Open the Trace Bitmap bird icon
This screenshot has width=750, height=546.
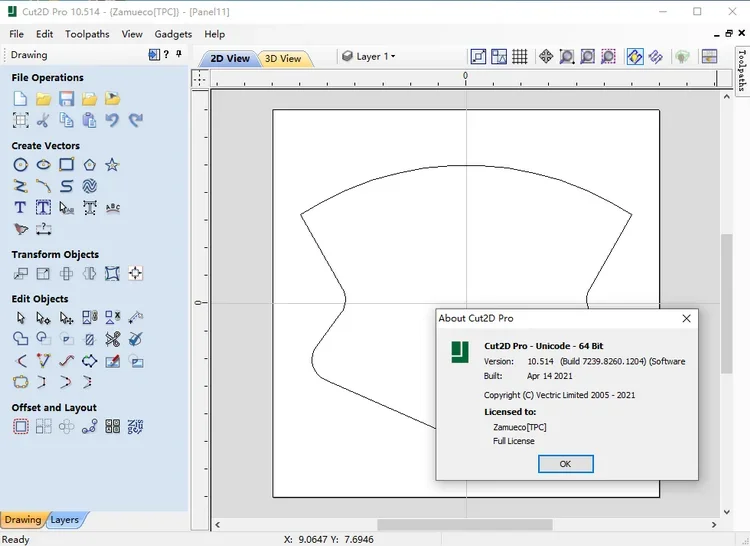click(20, 229)
